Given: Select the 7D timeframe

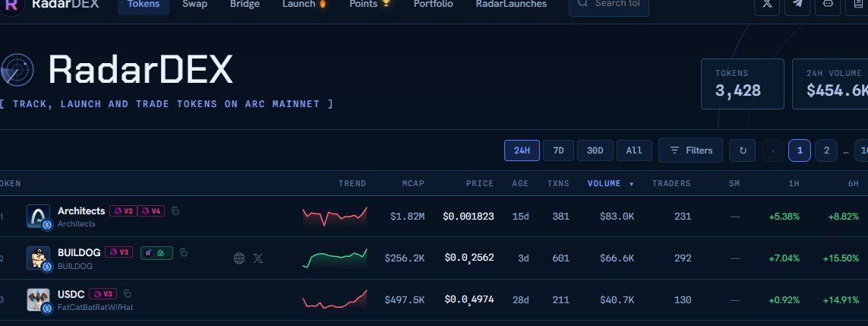Looking at the screenshot, I should (x=559, y=150).
